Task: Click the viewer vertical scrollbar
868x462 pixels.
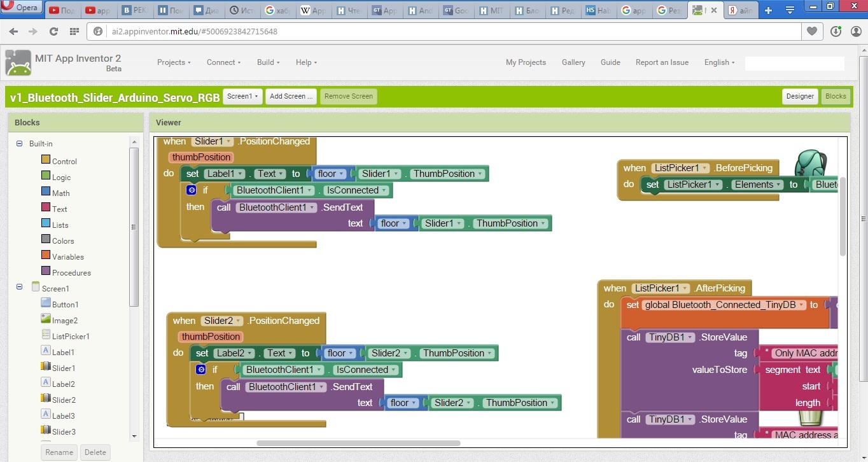Action: click(x=843, y=216)
